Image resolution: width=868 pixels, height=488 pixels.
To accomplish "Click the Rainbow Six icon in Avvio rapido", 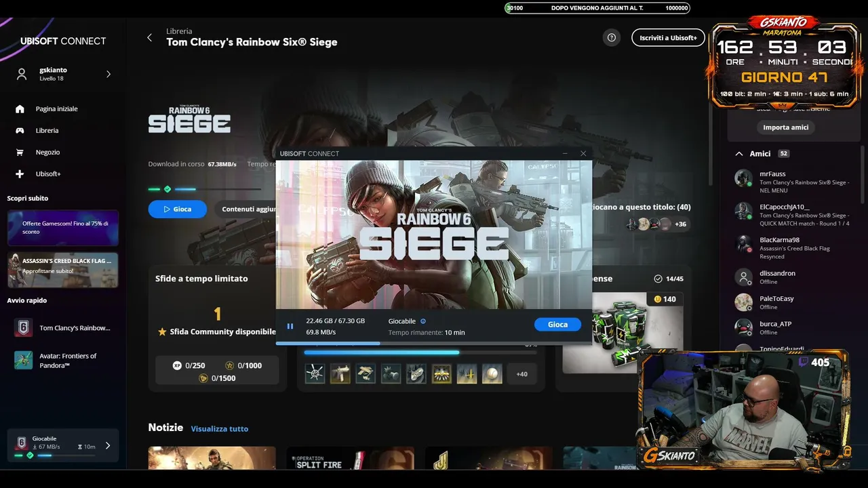I will (x=23, y=328).
